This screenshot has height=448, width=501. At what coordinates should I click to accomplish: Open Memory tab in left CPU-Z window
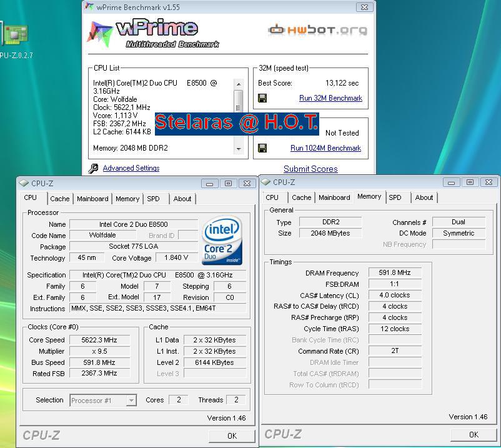coord(127,199)
